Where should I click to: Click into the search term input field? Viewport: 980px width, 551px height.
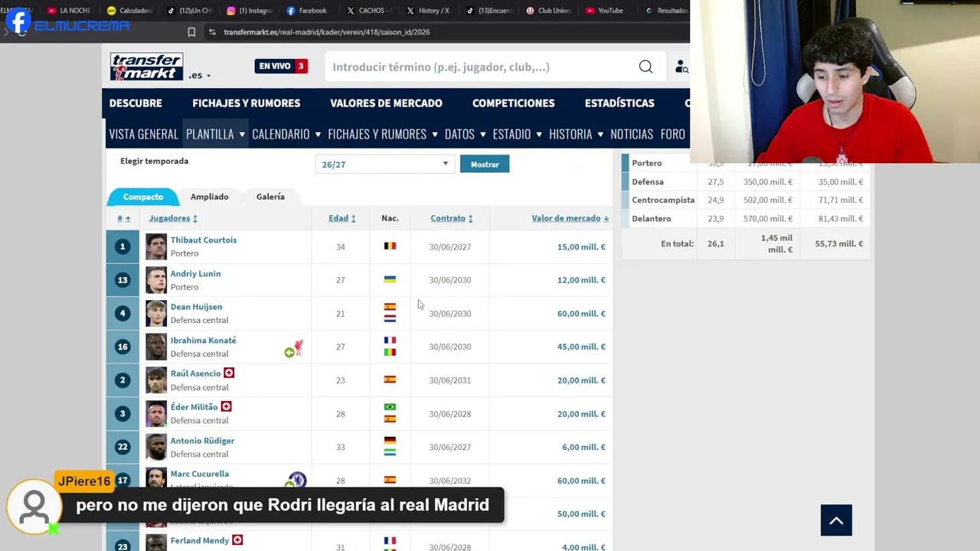click(479, 67)
